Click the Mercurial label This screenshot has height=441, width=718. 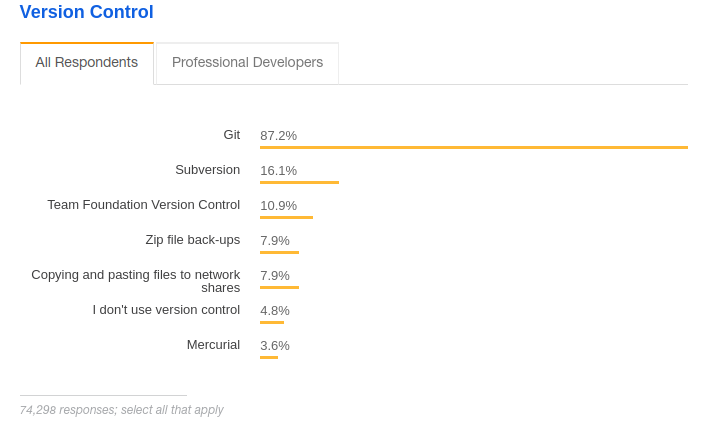[213, 345]
